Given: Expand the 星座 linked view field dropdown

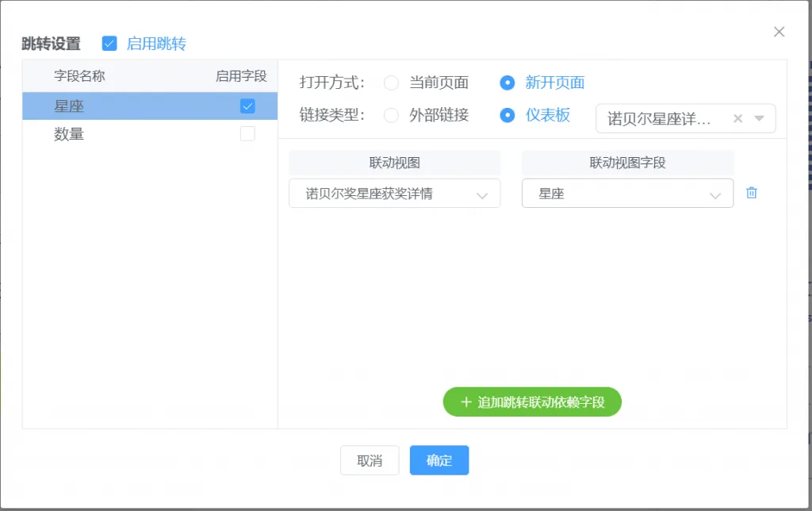Looking at the screenshot, I should point(628,194).
